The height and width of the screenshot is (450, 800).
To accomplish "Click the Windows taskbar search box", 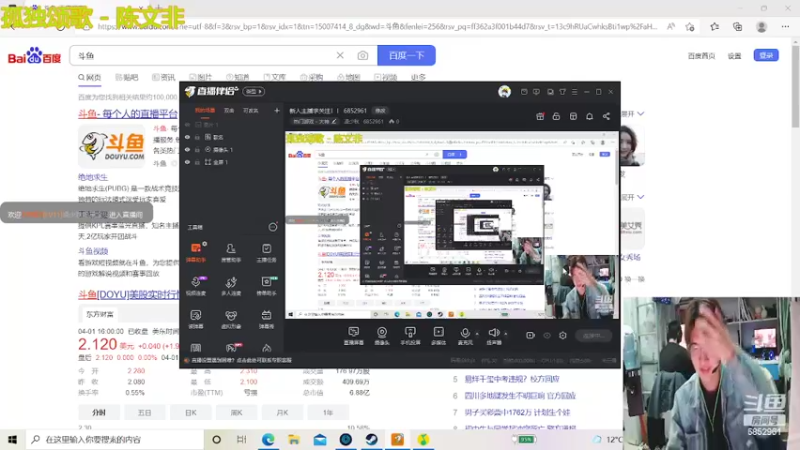I will [114, 439].
